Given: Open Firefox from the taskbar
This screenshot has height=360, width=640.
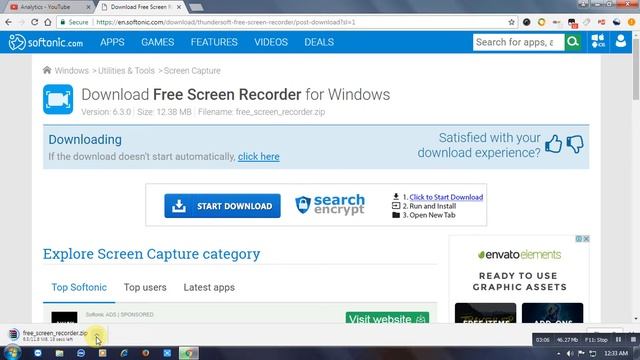Looking at the screenshot, I should (146, 353).
